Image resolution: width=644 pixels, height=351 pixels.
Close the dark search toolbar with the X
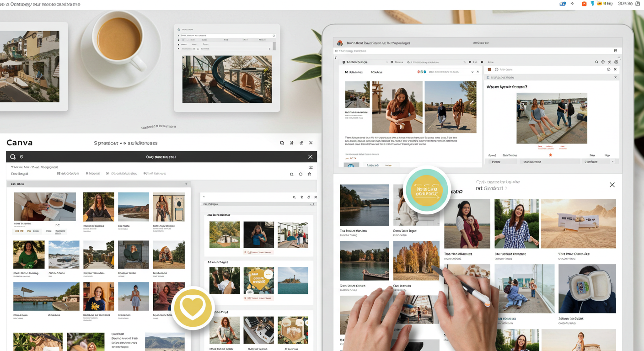pyautogui.click(x=310, y=157)
